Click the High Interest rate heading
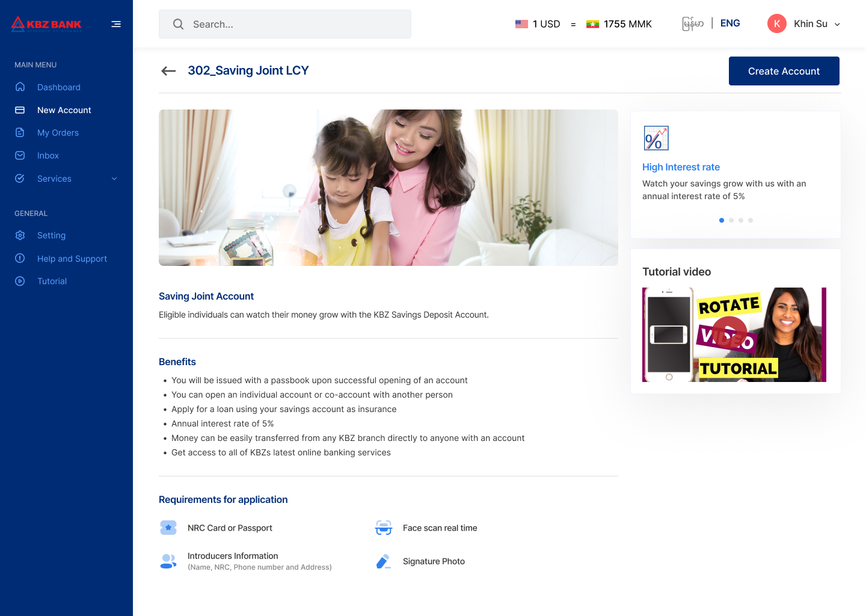 coord(681,167)
